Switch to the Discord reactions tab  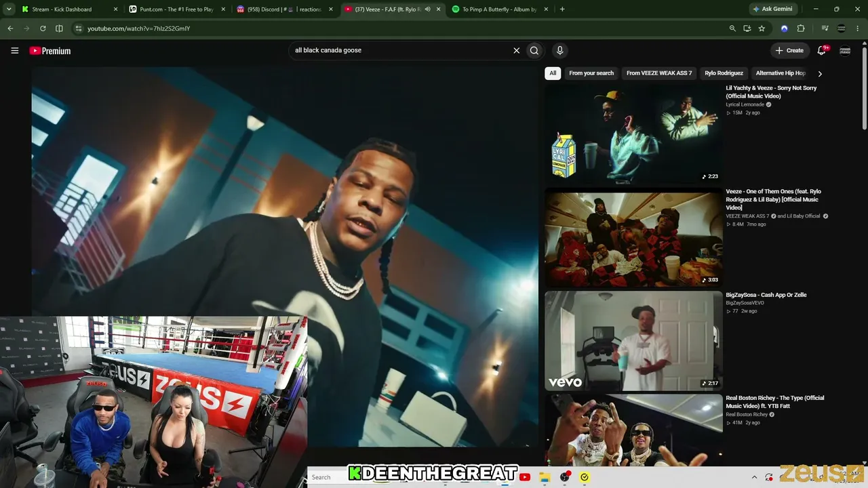(x=285, y=9)
